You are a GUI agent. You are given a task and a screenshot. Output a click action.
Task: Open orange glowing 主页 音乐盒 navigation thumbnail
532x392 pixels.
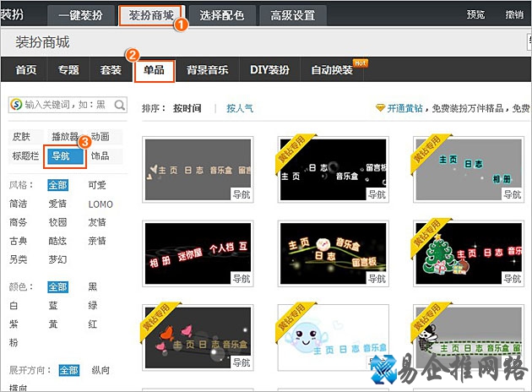[334, 253]
